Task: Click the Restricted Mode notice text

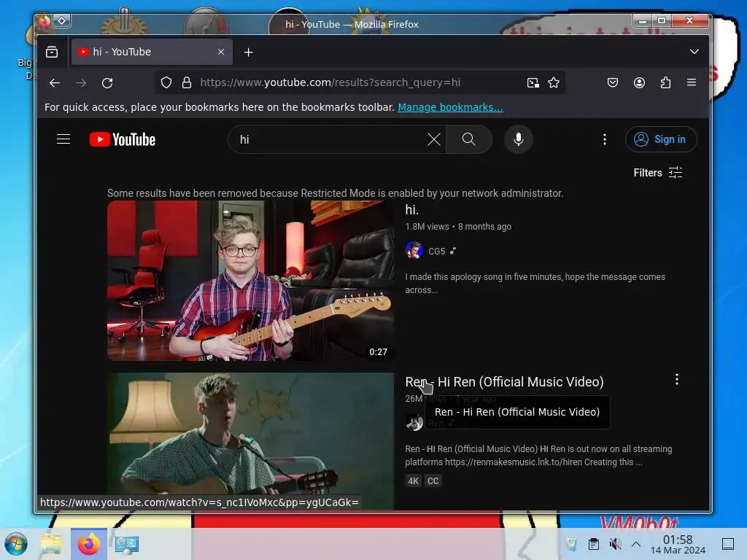Action: [x=335, y=193]
